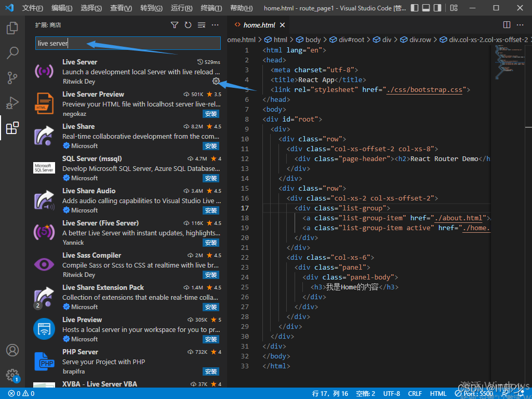532x399 pixels.
Task: Refresh the extensions list
Action: 188,25
